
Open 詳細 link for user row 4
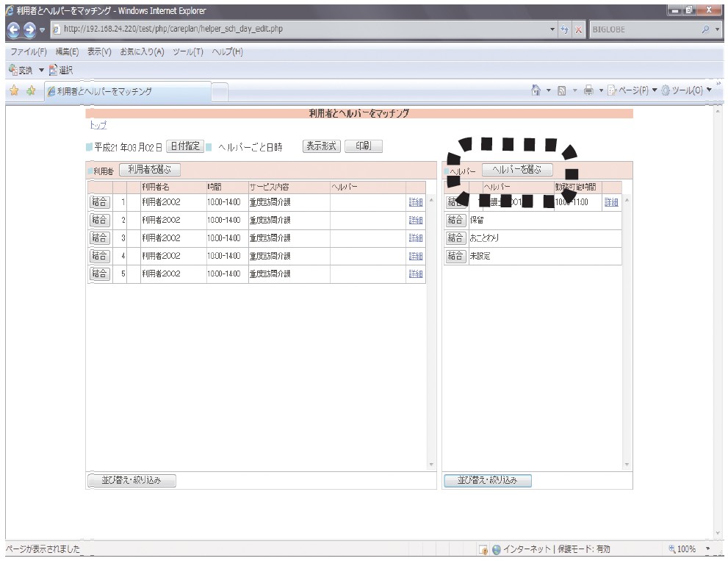(x=416, y=256)
